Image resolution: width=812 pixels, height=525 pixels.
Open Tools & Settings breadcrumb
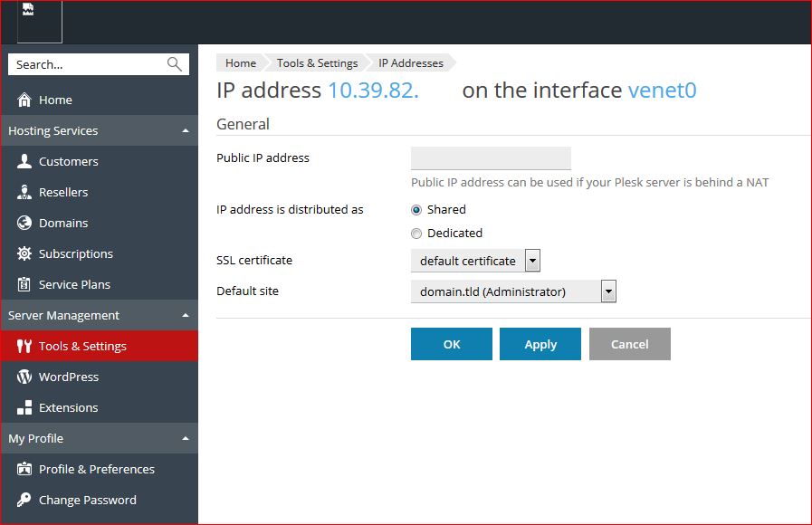point(317,63)
